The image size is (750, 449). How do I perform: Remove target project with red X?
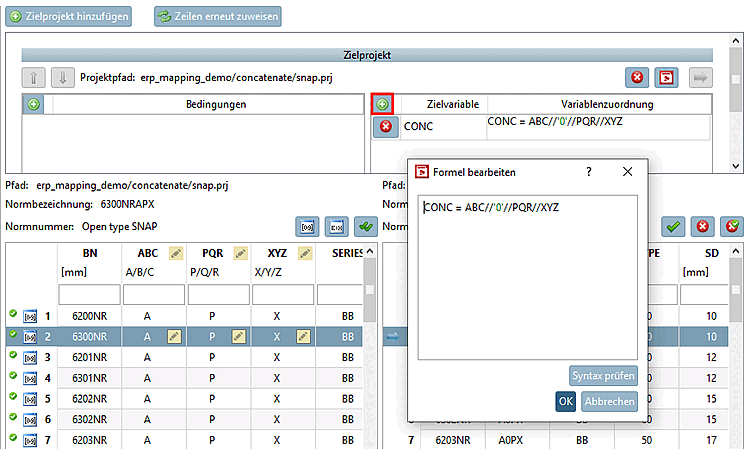pos(637,77)
